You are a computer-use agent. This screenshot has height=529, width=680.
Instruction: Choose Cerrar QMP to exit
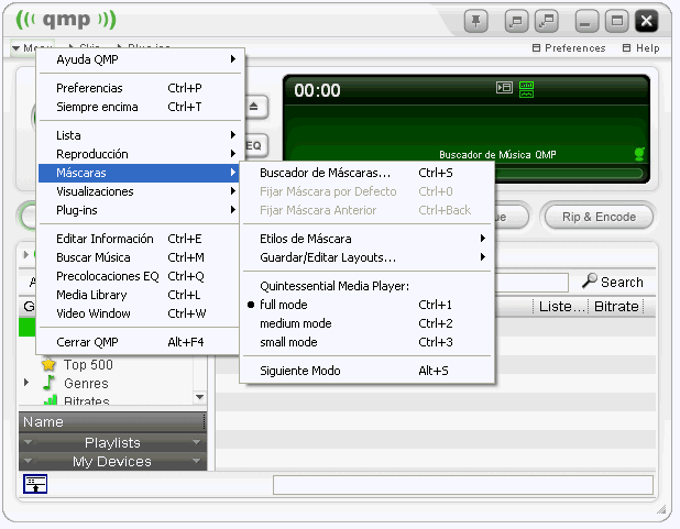click(140, 342)
